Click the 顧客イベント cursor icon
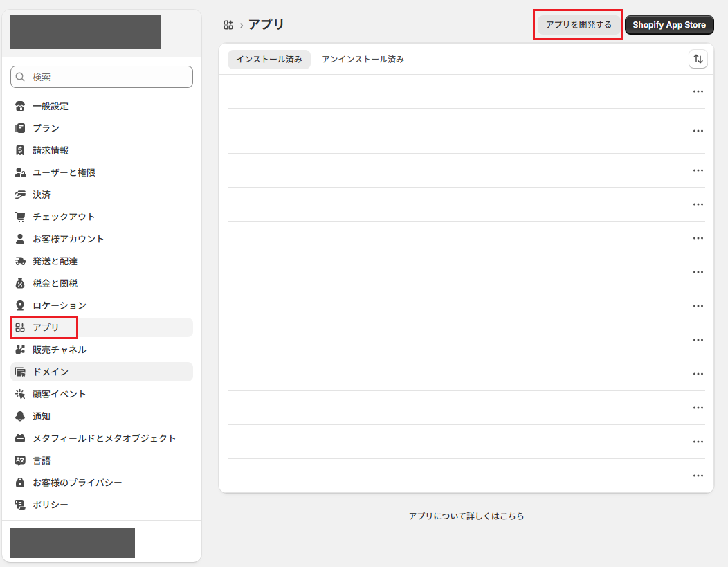Viewport: 728px width, 567px height. (20, 394)
